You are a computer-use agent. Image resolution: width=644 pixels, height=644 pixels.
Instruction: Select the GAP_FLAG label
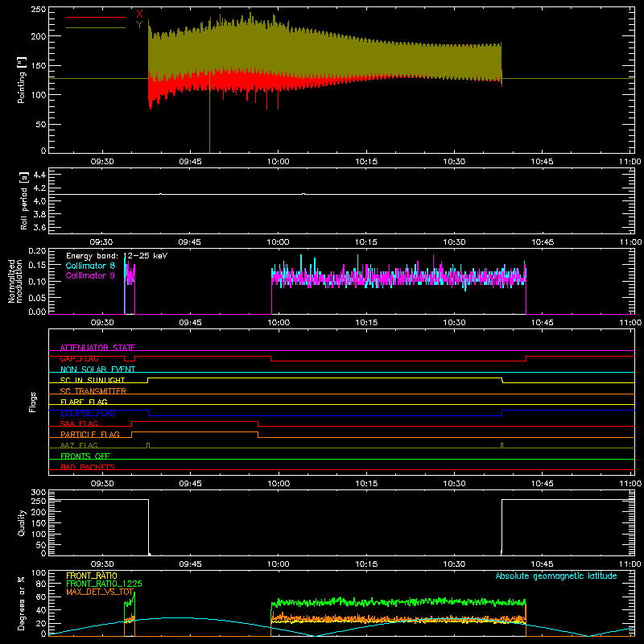click(79, 358)
